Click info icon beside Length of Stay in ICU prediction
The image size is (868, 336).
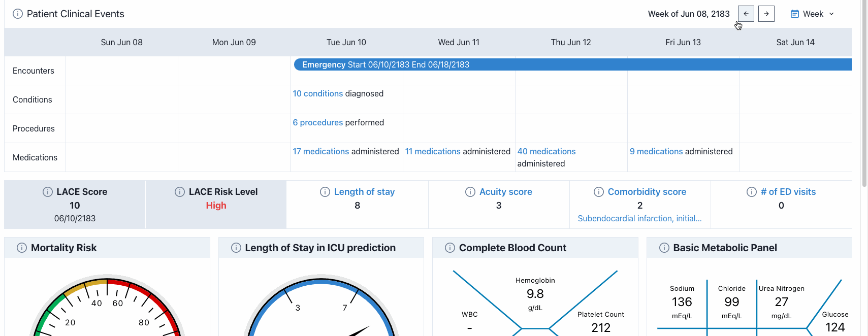(236, 248)
